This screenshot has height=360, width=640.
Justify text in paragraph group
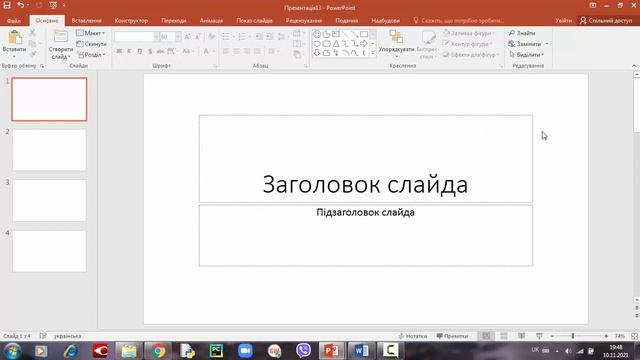pos(257,51)
